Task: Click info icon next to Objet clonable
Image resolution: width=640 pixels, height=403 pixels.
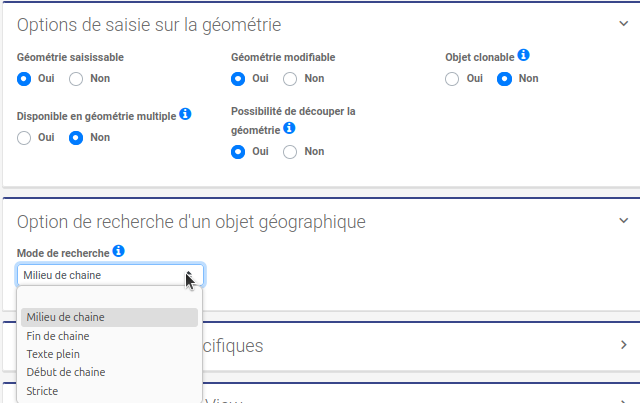Action: tap(523, 56)
